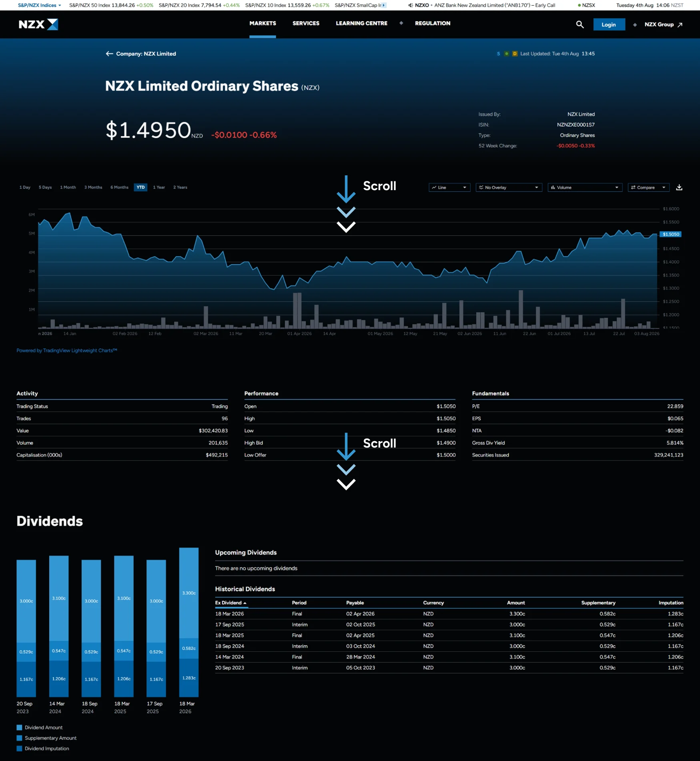Open the LEARNING CENTRE menu
This screenshot has width=700, height=761.
tap(361, 23)
